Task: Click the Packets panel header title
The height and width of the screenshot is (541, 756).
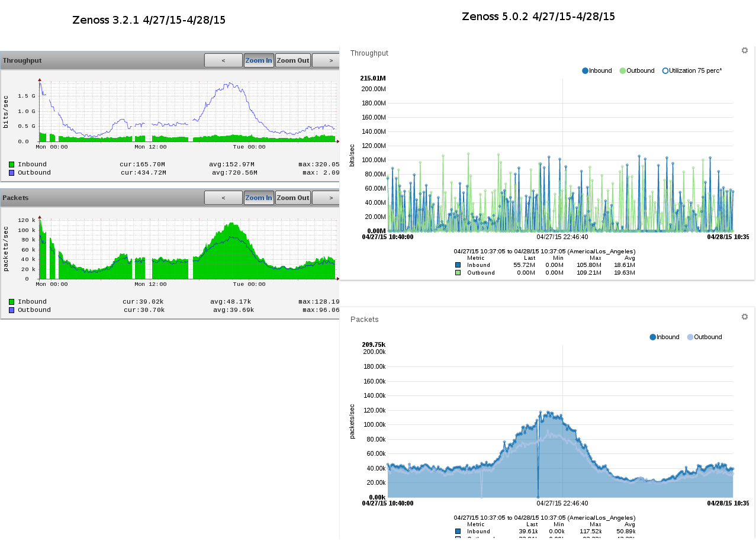Action: click(x=15, y=198)
